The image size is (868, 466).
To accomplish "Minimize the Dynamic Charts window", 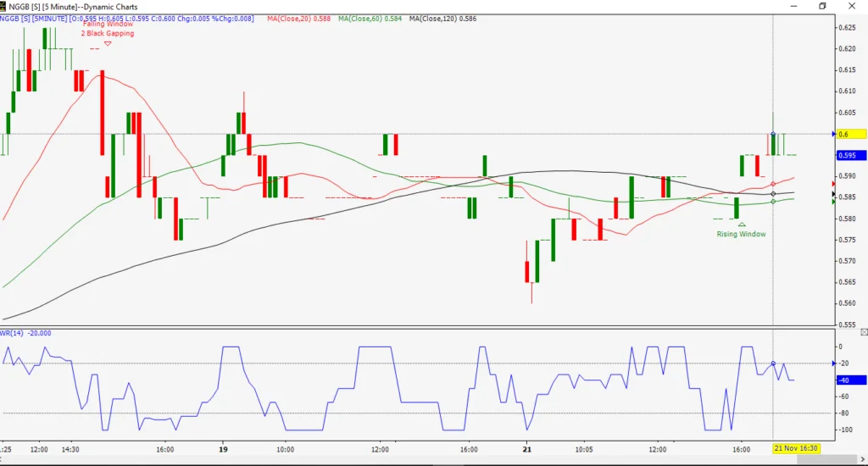I will pyautogui.click(x=793, y=6).
